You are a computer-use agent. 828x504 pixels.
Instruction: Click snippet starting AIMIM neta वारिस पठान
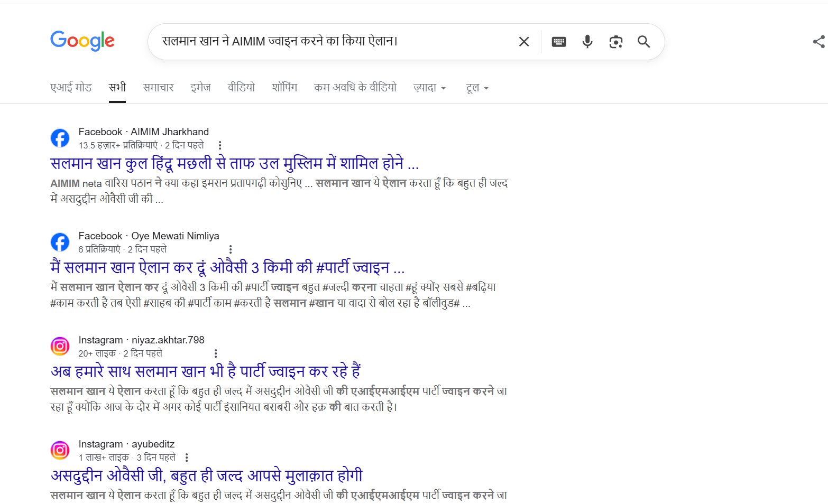(279, 191)
